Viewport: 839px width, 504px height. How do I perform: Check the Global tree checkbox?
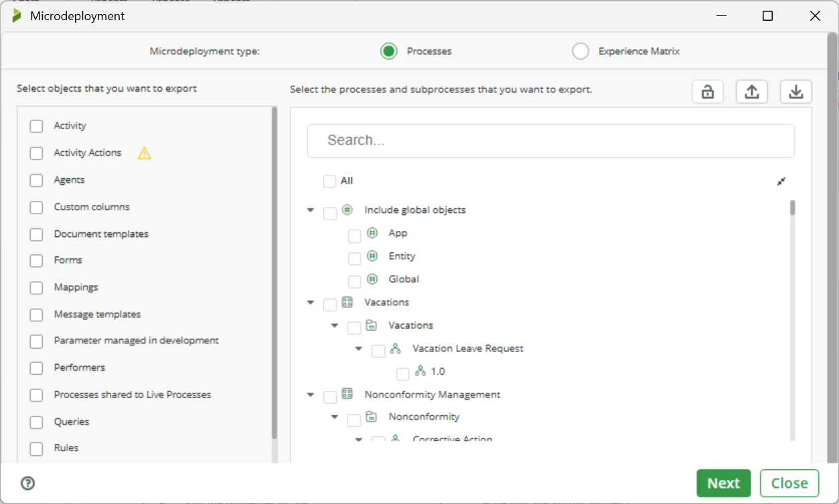pos(355,282)
